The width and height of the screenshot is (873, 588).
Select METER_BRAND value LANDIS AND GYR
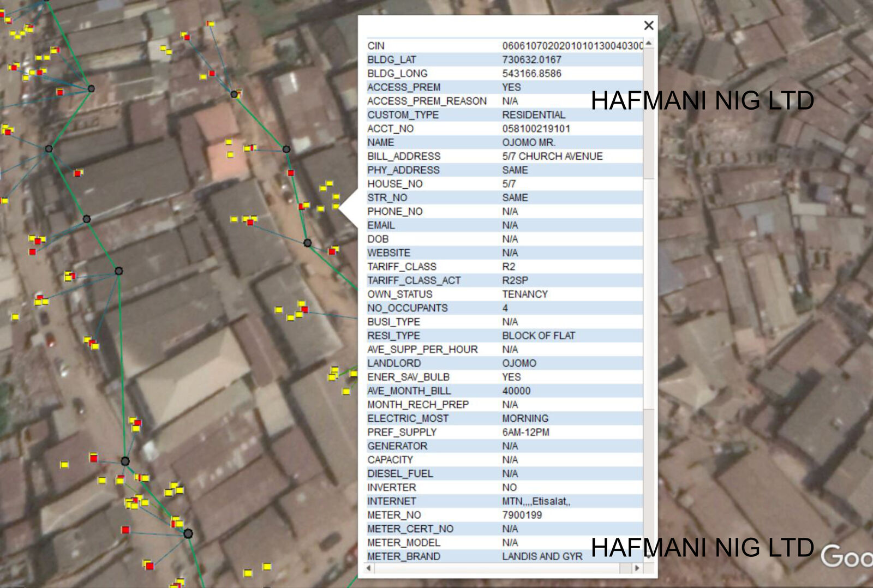542,556
